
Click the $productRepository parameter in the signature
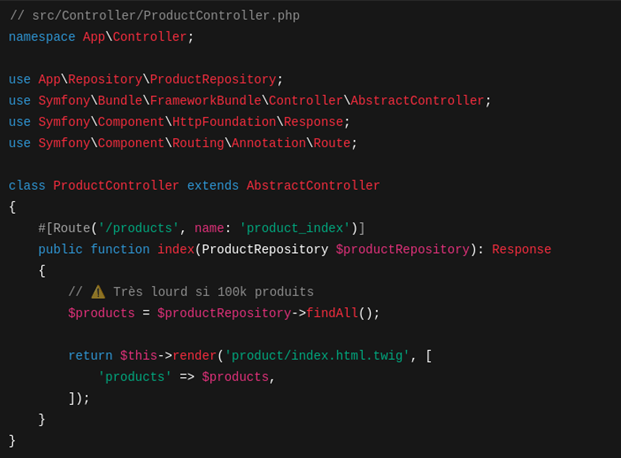(403, 249)
